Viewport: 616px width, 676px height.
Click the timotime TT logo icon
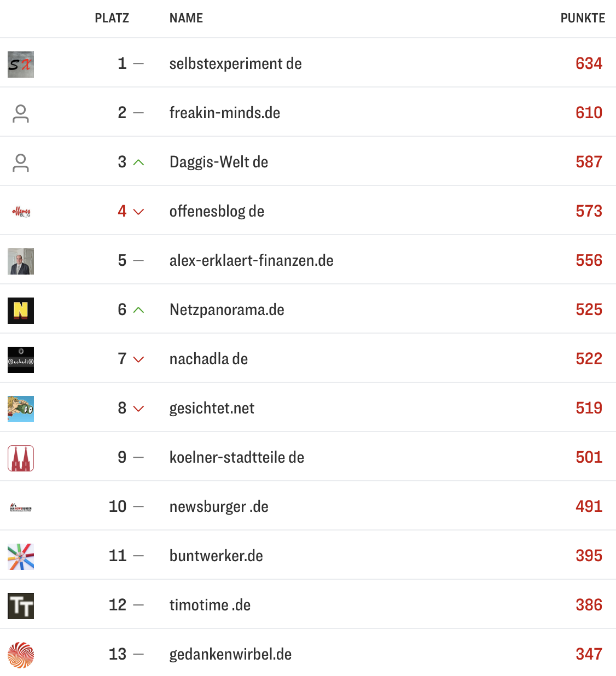pyautogui.click(x=21, y=606)
